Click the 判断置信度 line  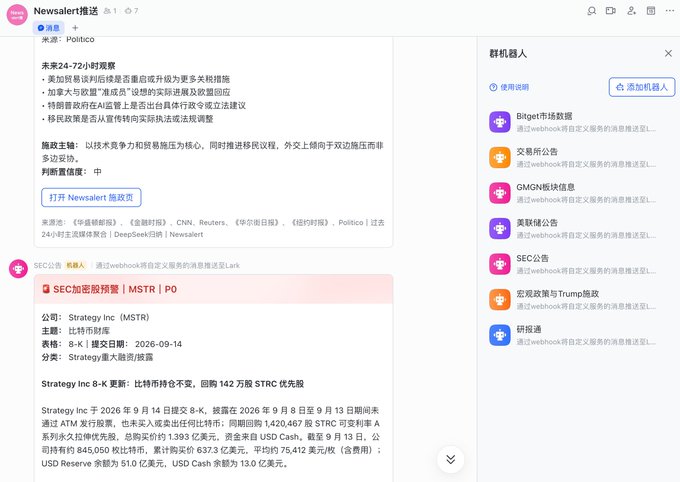pyautogui.click(x=72, y=172)
